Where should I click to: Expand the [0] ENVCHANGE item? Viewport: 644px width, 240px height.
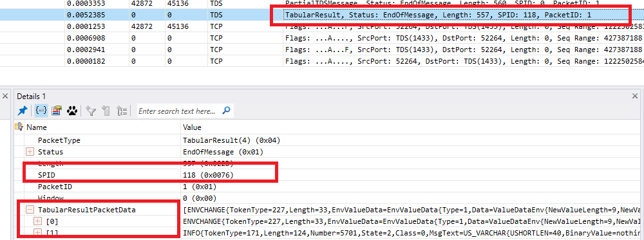(38, 221)
